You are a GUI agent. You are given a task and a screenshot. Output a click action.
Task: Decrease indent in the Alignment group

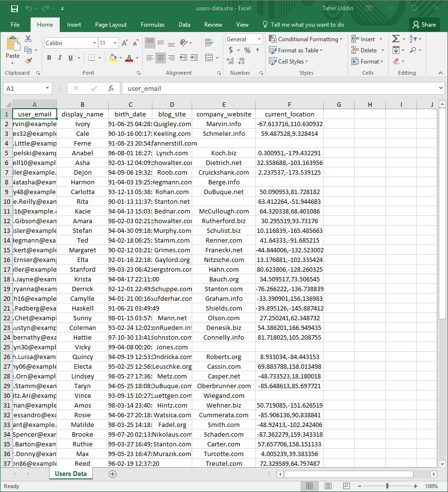click(183, 58)
